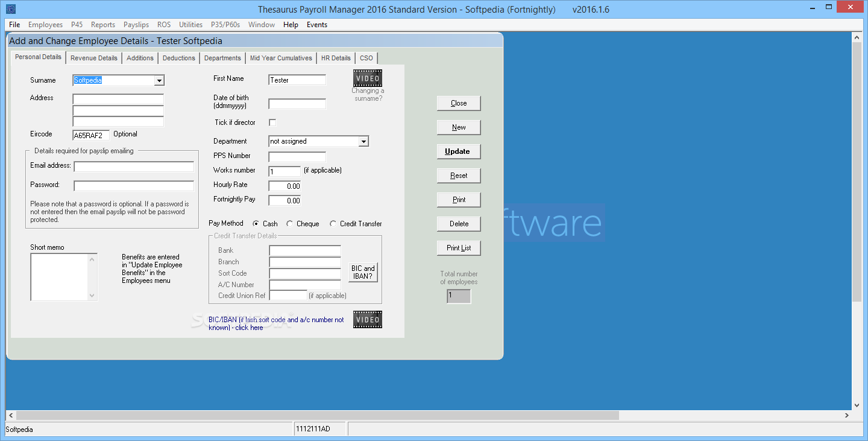
Task: Open the Reports menu
Action: (103, 25)
